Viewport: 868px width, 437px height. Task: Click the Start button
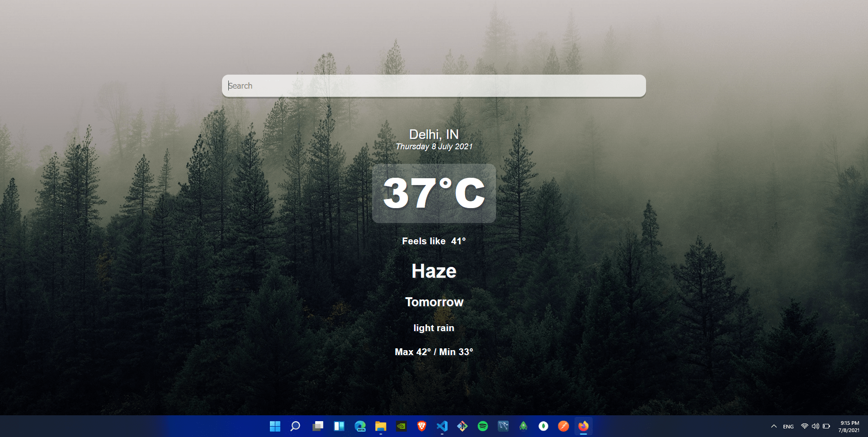pos(275,426)
